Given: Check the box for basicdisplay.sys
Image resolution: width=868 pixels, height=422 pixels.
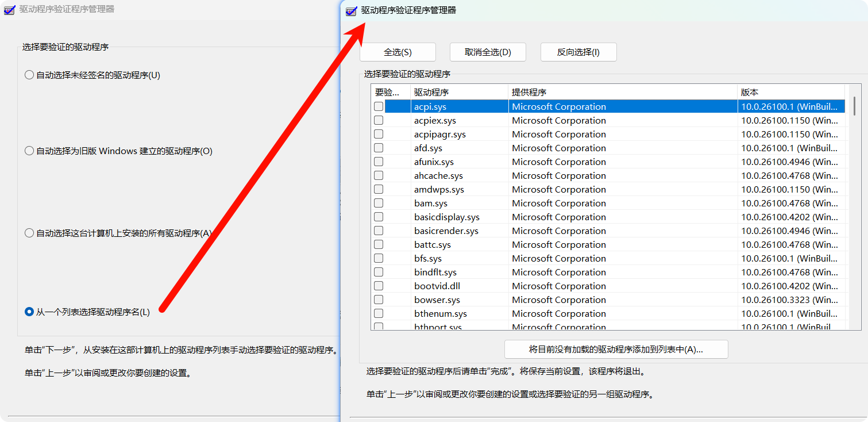Looking at the screenshot, I should (379, 217).
